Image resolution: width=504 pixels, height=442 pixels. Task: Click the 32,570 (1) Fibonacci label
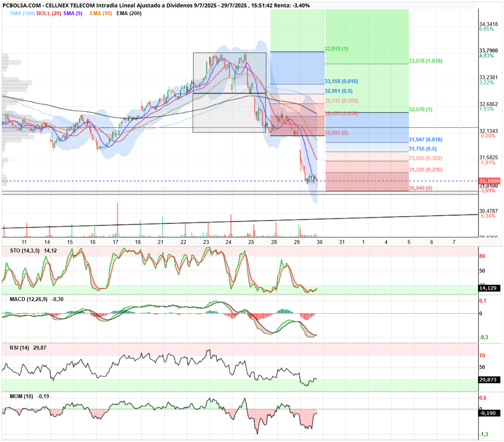(x=421, y=110)
